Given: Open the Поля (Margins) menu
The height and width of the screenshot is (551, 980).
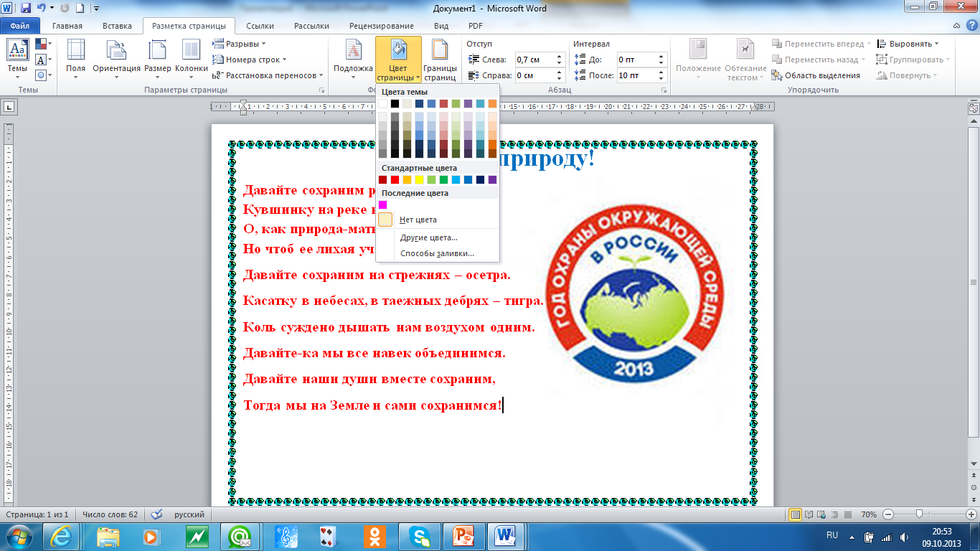Looking at the screenshot, I should (75, 60).
